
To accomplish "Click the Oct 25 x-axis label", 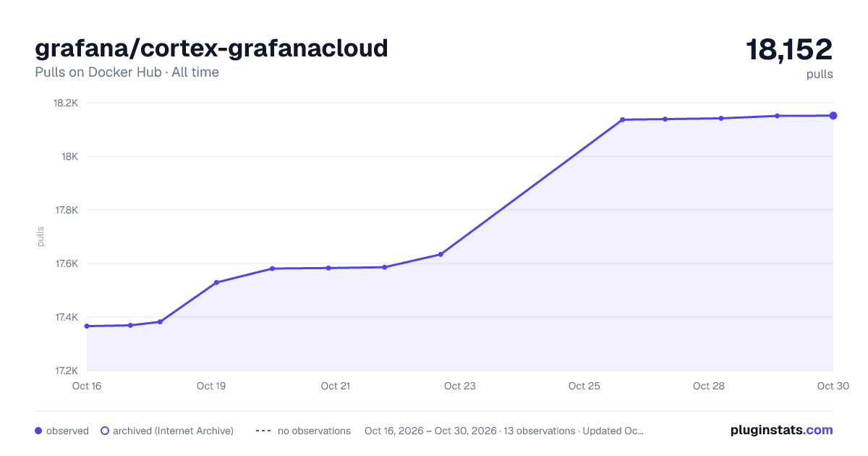I will [584, 386].
